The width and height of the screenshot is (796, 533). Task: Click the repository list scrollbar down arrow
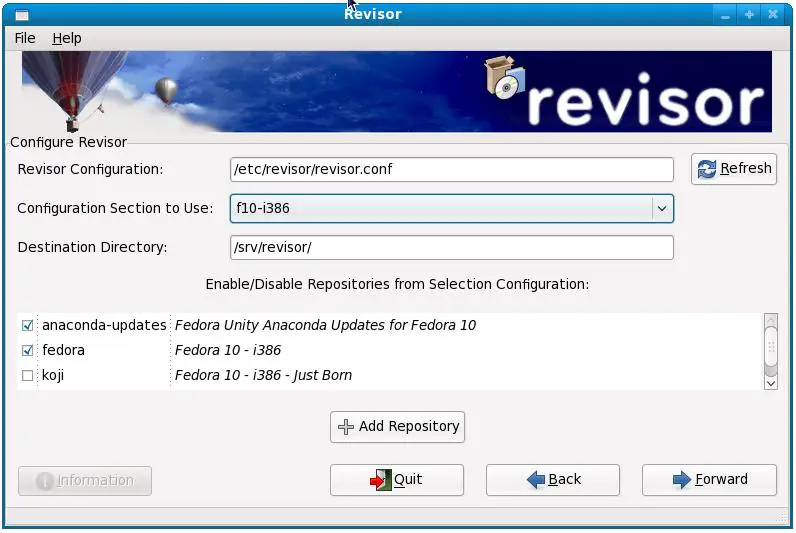coord(771,383)
